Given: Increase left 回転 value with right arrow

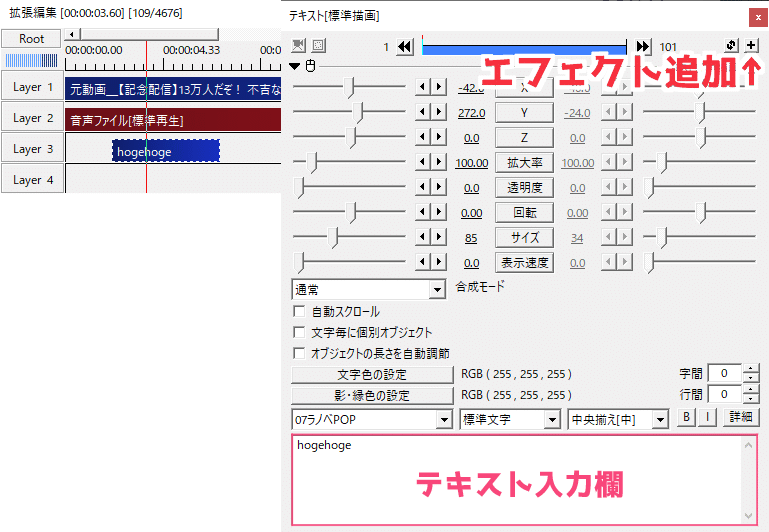Looking at the screenshot, I should (439, 212).
